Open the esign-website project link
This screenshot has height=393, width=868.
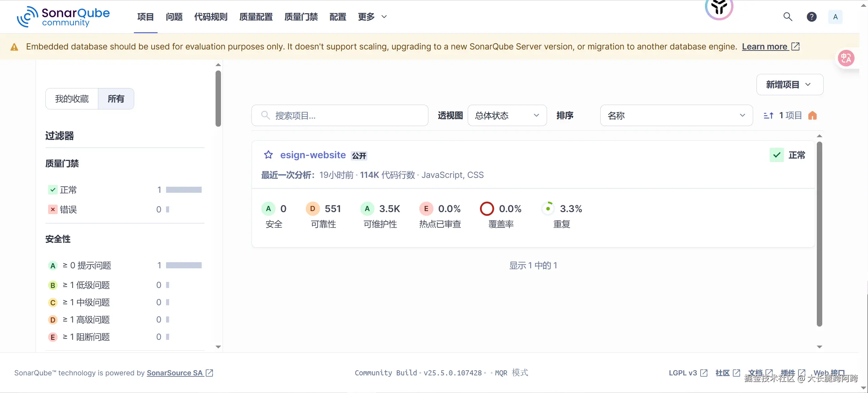click(x=312, y=155)
